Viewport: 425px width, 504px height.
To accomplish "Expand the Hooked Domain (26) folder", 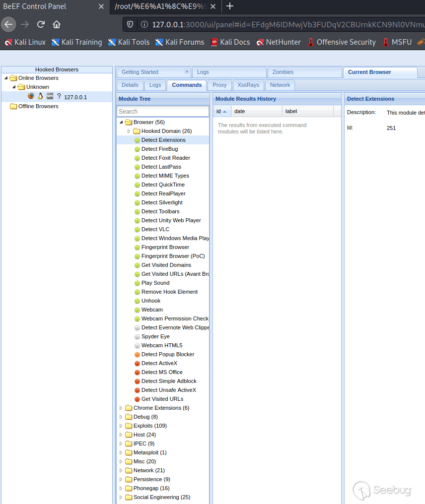I will (129, 131).
